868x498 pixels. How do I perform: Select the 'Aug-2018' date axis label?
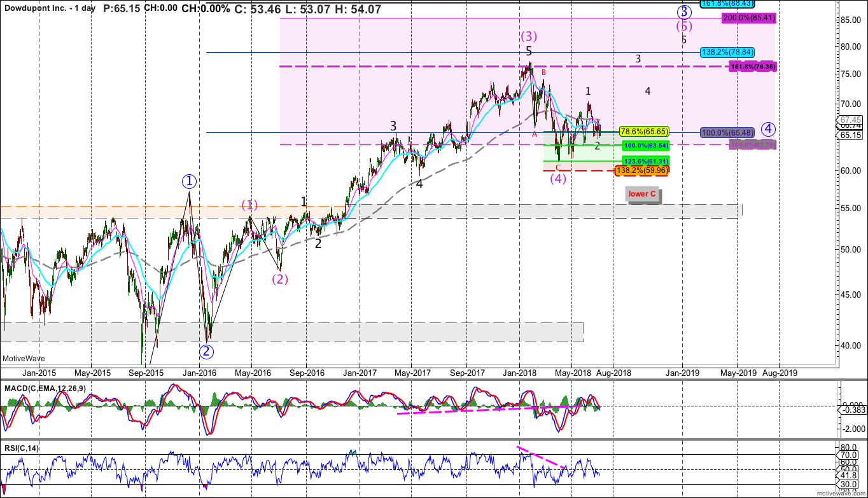(614, 373)
